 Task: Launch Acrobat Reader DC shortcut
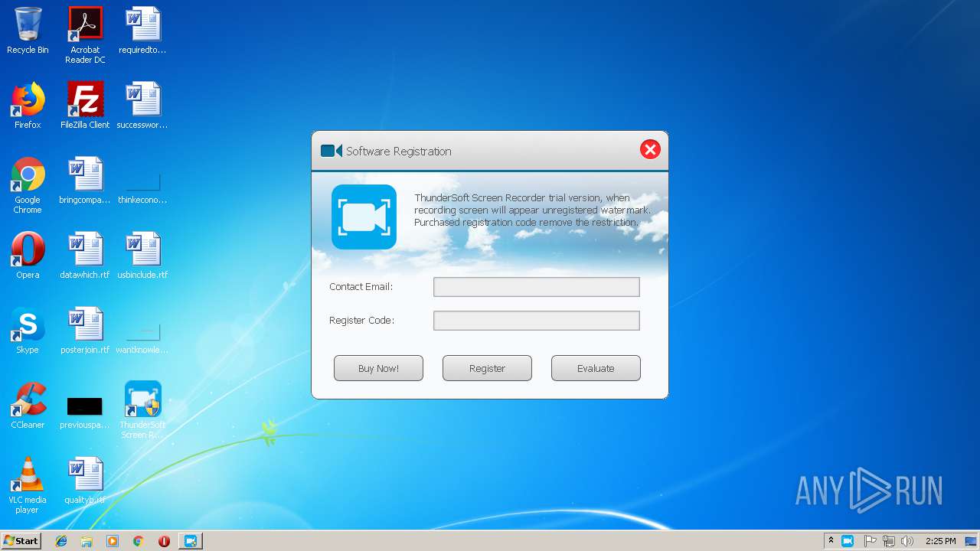click(85, 35)
